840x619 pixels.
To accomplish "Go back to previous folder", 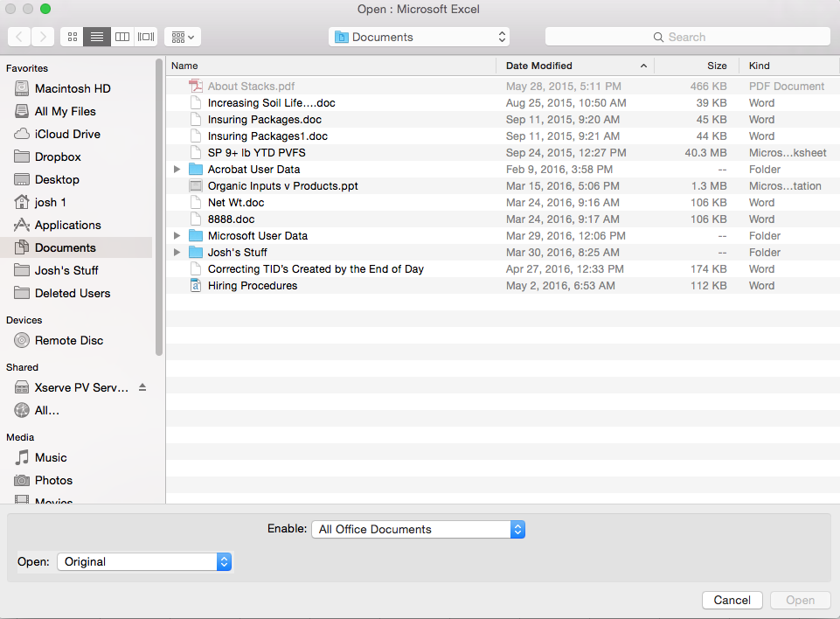I will coord(19,37).
